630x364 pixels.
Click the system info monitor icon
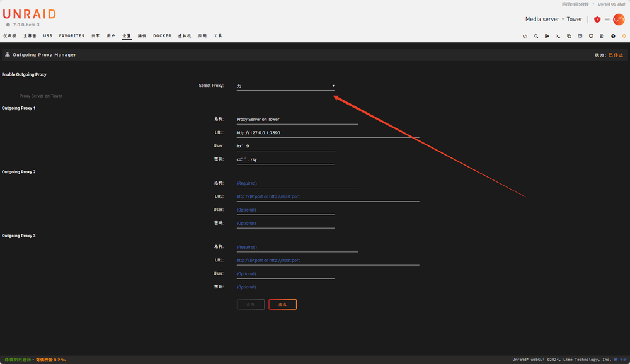click(x=591, y=36)
